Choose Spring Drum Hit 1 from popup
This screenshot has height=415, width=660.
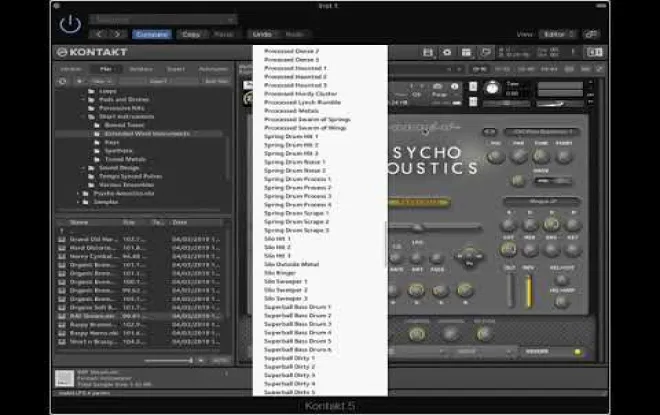[291, 136]
